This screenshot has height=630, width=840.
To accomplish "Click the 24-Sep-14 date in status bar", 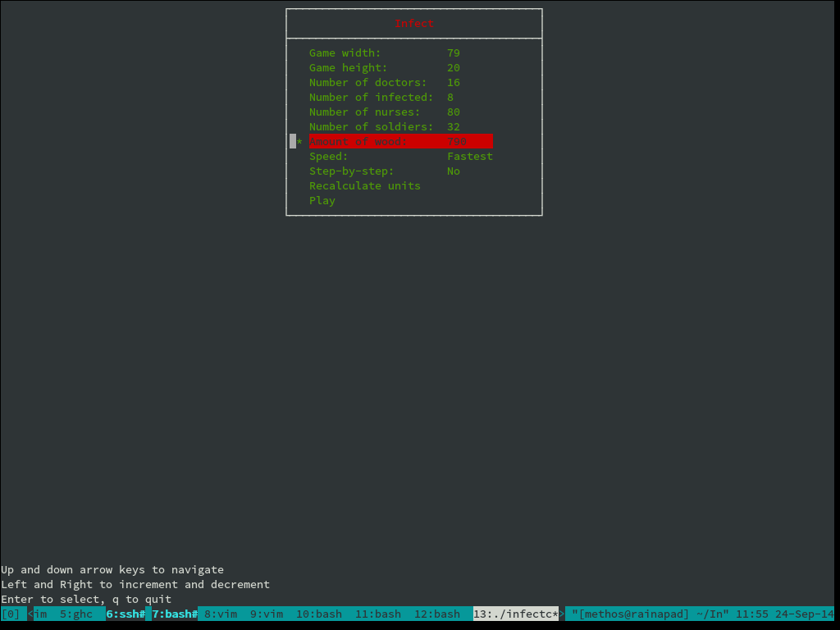I will click(805, 614).
